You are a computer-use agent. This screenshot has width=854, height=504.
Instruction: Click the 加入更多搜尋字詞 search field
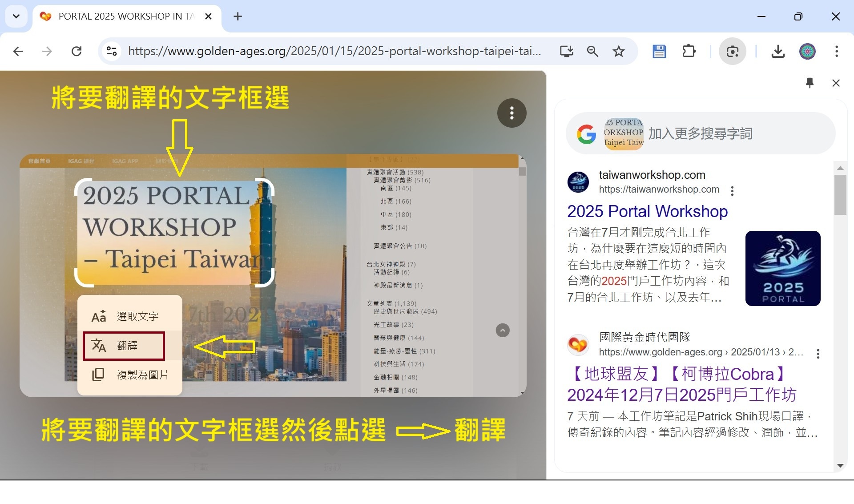coord(700,134)
